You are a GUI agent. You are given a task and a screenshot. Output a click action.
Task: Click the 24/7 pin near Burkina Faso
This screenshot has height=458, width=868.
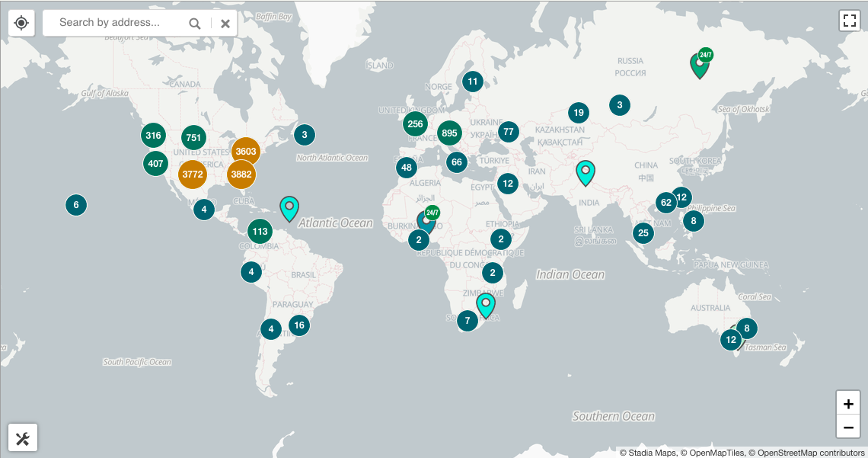point(427,220)
